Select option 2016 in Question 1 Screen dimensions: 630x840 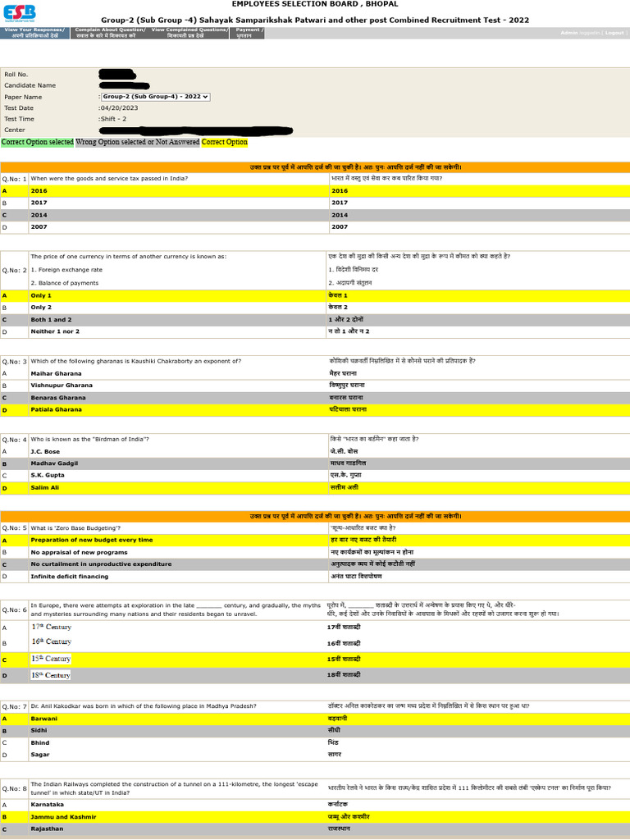tap(315, 190)
